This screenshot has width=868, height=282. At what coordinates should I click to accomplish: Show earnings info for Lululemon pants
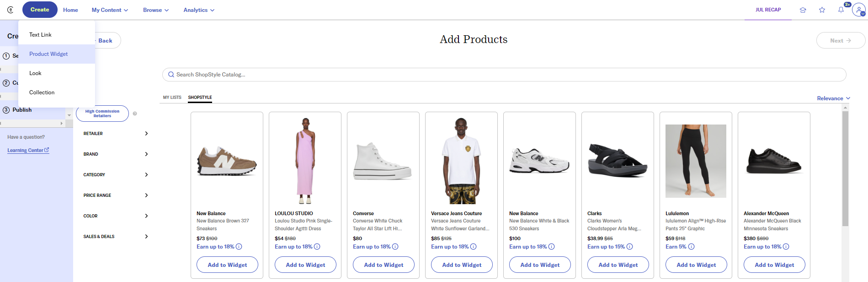point(692,247)
